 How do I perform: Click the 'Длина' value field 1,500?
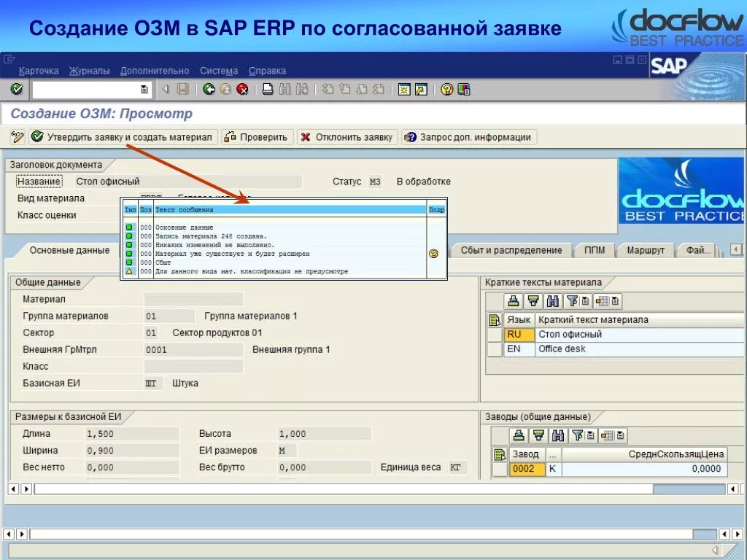point(132,433)
